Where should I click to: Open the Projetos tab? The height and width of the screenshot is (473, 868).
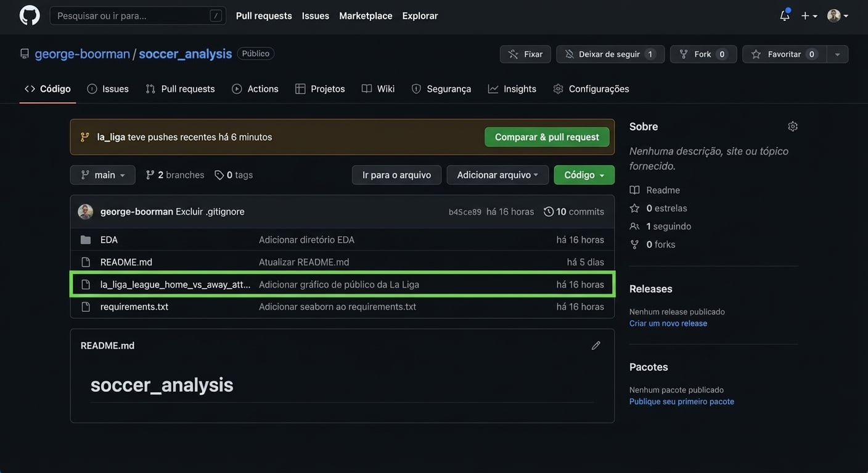[x=320, y=89]
